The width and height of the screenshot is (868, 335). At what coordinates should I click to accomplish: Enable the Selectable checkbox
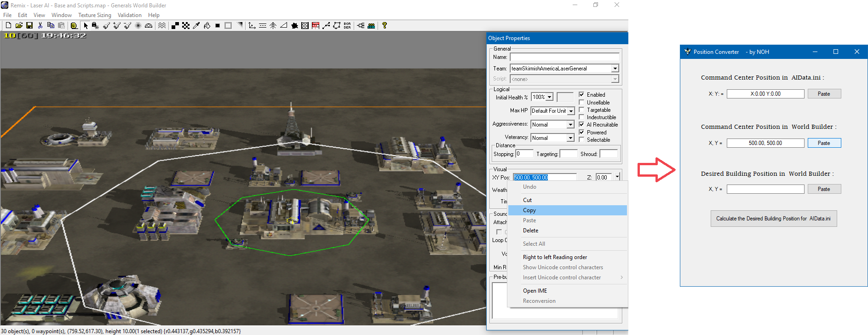coord(581,140)
